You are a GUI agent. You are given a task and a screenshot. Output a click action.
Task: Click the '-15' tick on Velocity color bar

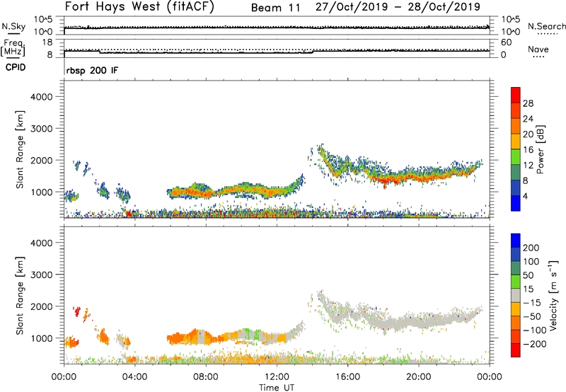pyautogui.click(x=532, y=302)
